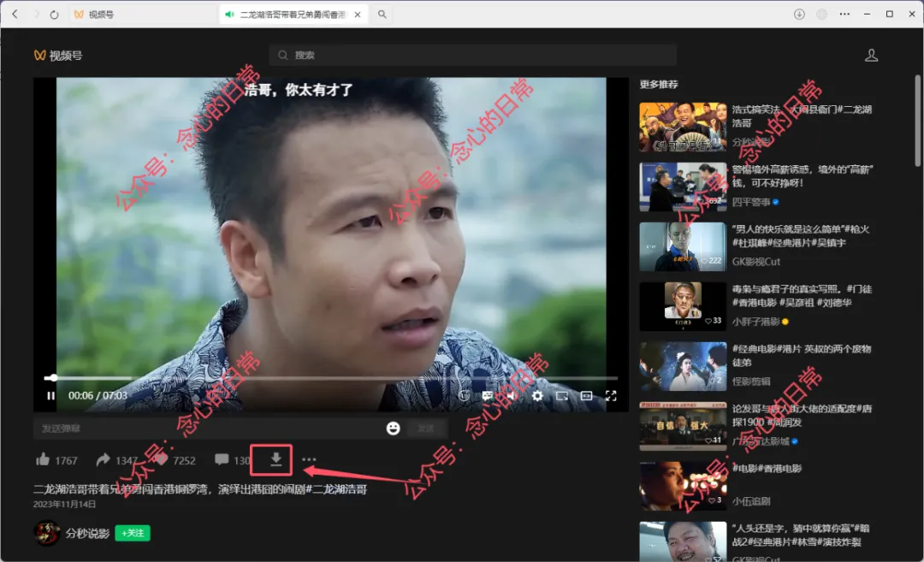Open the more options ellipsis next to download
The image size is (924, 562).
click(308, 459)
